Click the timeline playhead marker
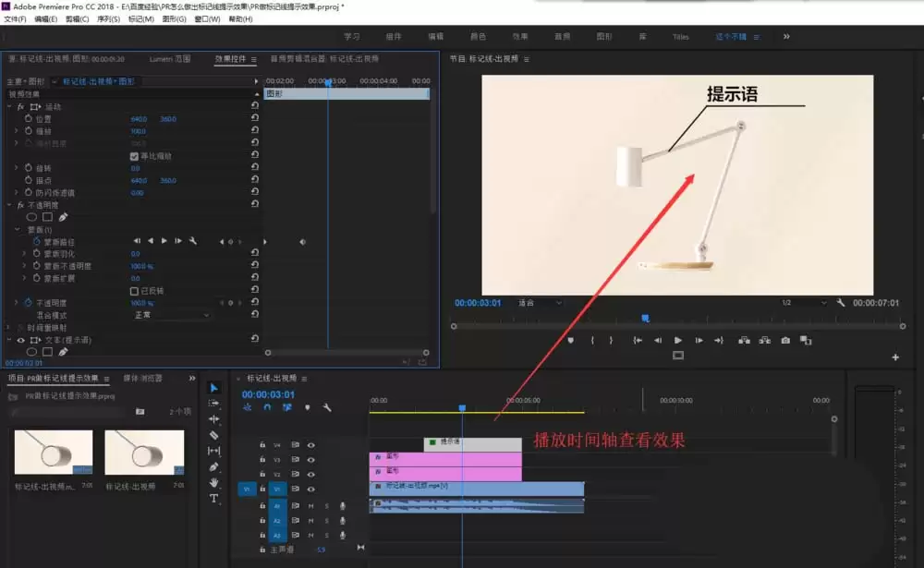The height and width of the screenshot is (568, 924). (x=462, y=407)
